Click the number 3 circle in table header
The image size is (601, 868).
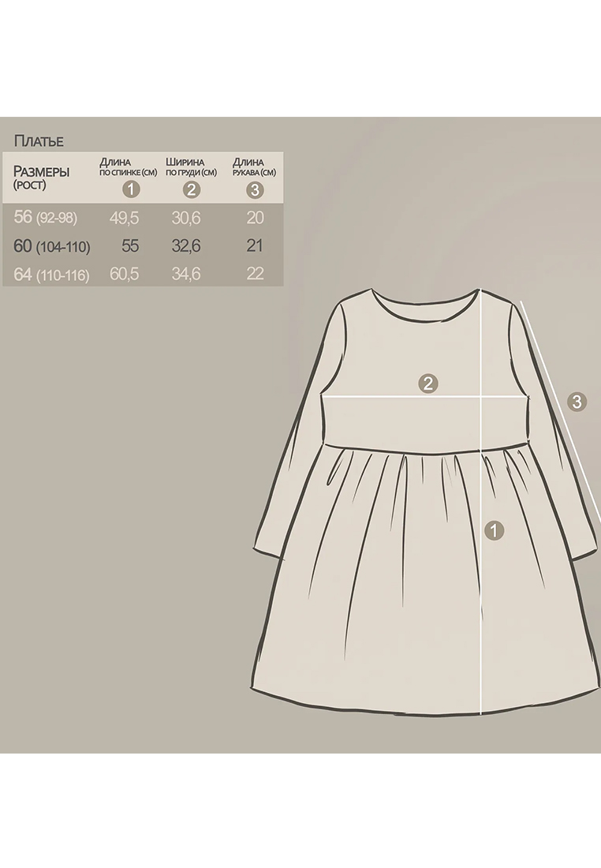click(254, 189)
